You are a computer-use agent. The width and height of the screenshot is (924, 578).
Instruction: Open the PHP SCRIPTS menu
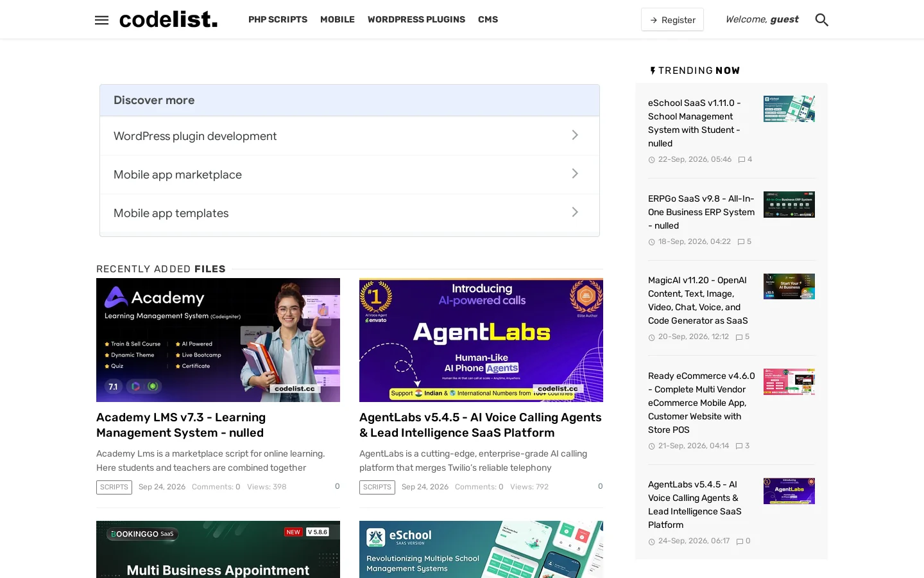click(x=278, y=19)
